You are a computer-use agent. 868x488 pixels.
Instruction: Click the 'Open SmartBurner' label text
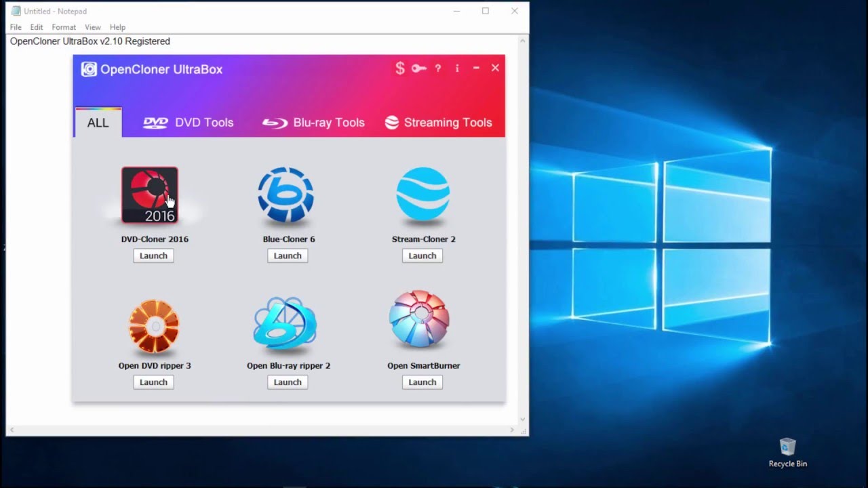tap(424, 366)
